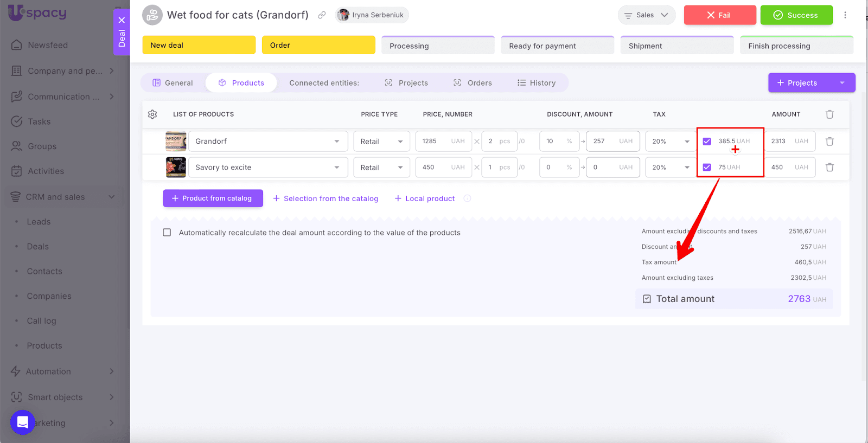This screenshot has height=443, width=868.
Task: Open the Sales pipeline dropdown
Action: click(x=646, y=15)
